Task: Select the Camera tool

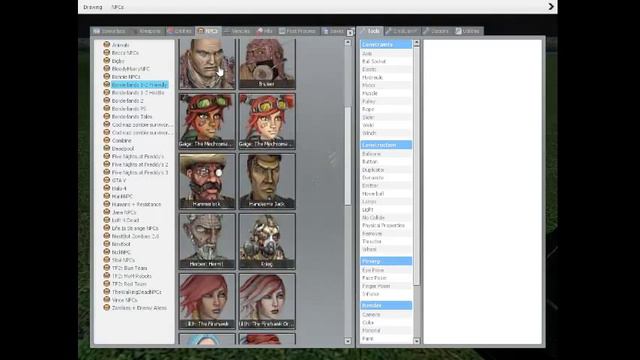Action: [x=386, y=314]
